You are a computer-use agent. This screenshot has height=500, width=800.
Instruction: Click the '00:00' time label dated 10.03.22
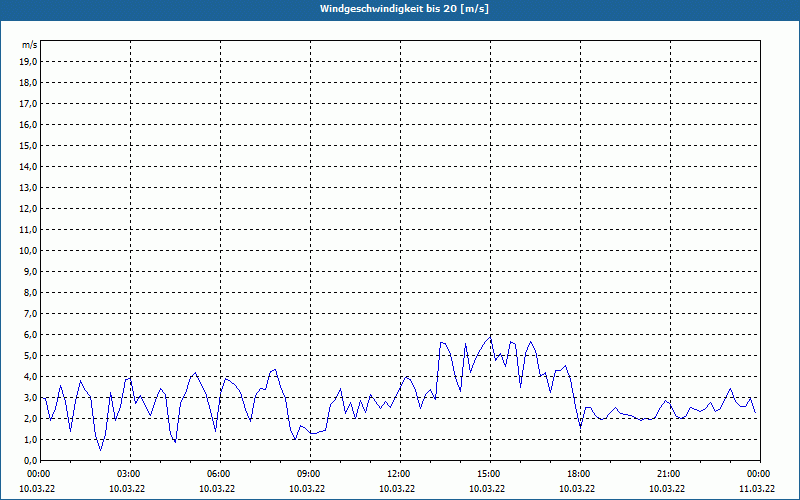[40, 474]
